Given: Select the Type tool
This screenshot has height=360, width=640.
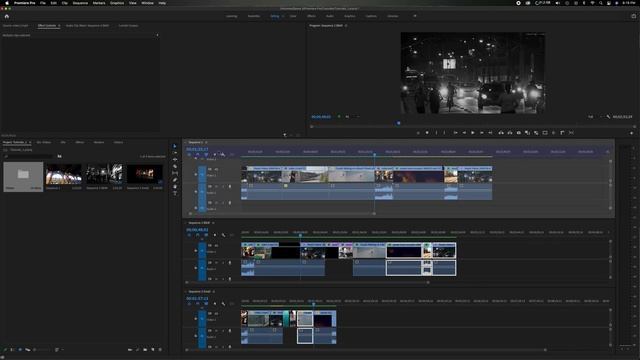Looking at the screenshot, I should coord(175,193).
